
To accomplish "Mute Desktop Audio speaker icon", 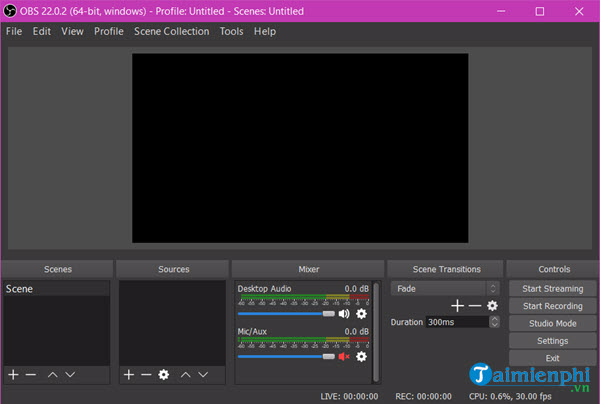I will [344, 314].
